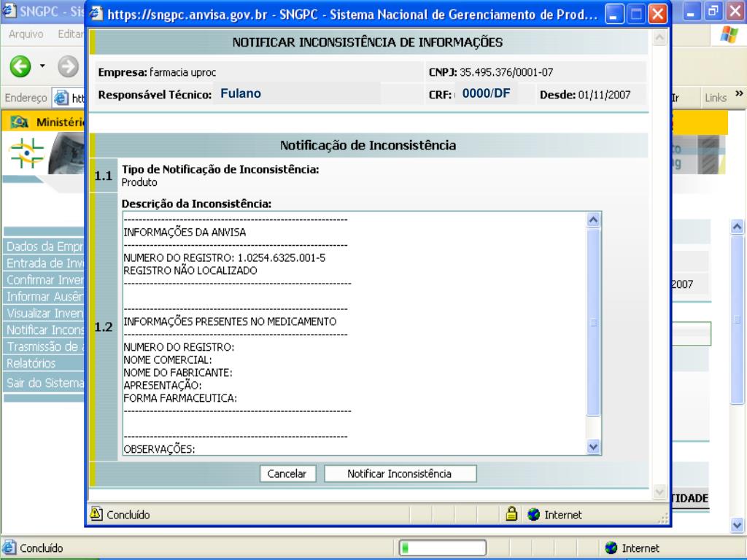Select Dados da Empresa sidebar item
Image resolution: width=747 pixels, height=560 pixels.
coord(44,246)
